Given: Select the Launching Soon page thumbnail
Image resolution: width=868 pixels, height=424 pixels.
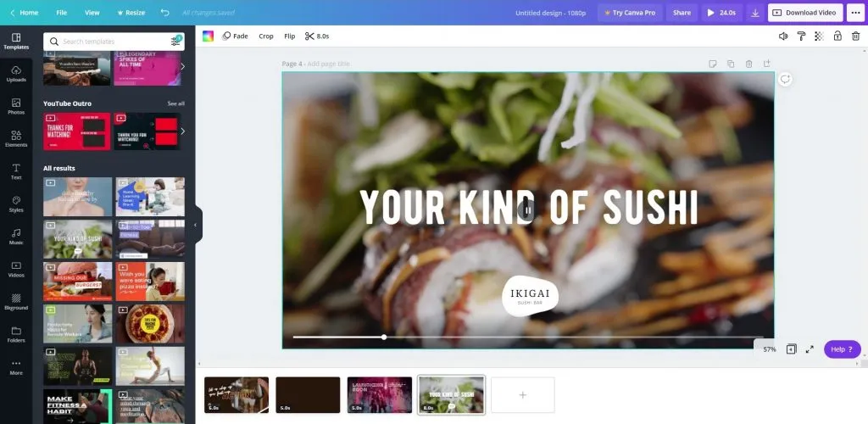Looking at the screenshot, I should [380, 394].
